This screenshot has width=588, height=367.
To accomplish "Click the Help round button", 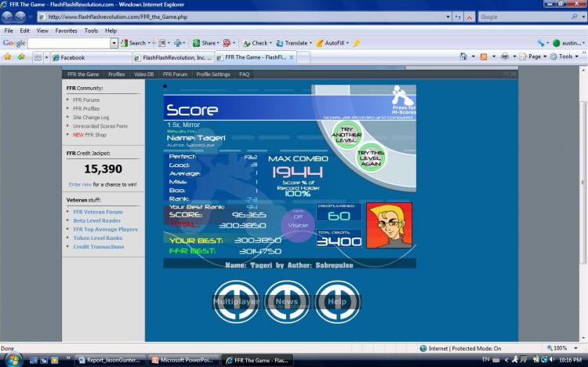I will point(337,301).
